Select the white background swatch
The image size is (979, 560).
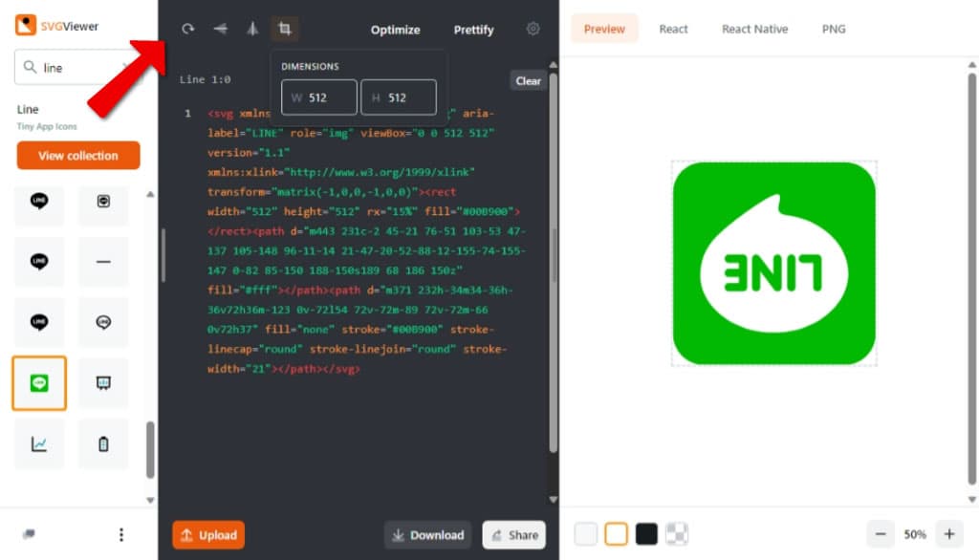(x=617, y=534)
